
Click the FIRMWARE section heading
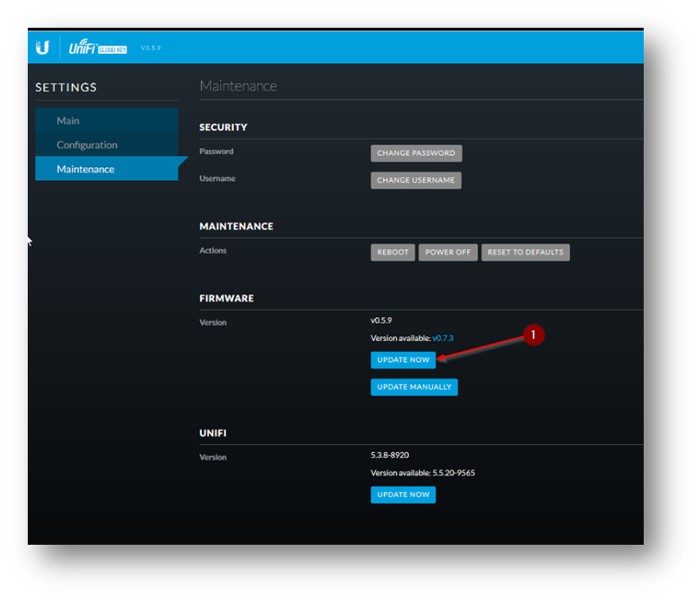pos(226,299)
